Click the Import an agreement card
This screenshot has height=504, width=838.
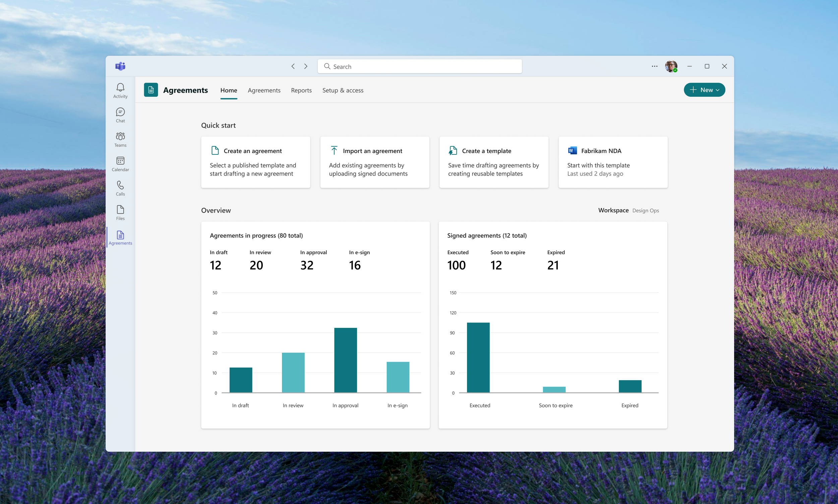[x=375, y=162]
